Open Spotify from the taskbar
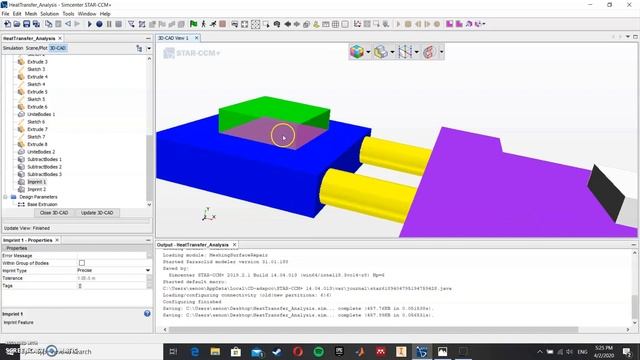This screenshot has width=640, height=360. [x=319, y=351]
